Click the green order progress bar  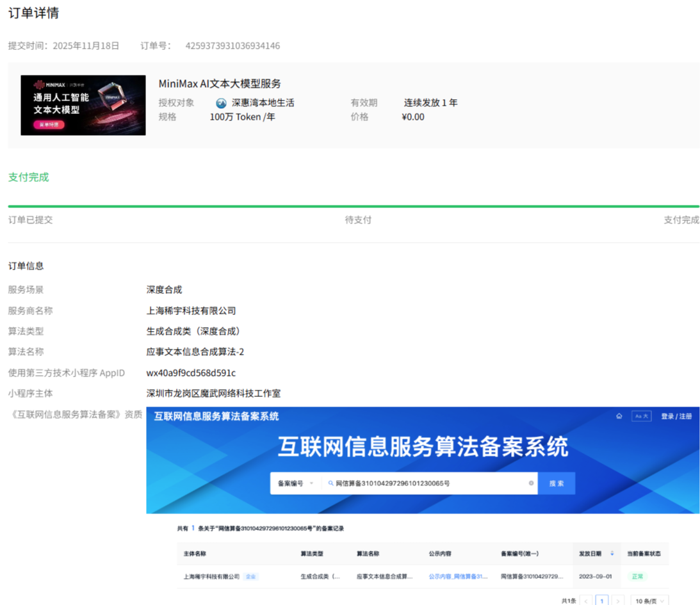pyautogui.click(x=354, y=206)
